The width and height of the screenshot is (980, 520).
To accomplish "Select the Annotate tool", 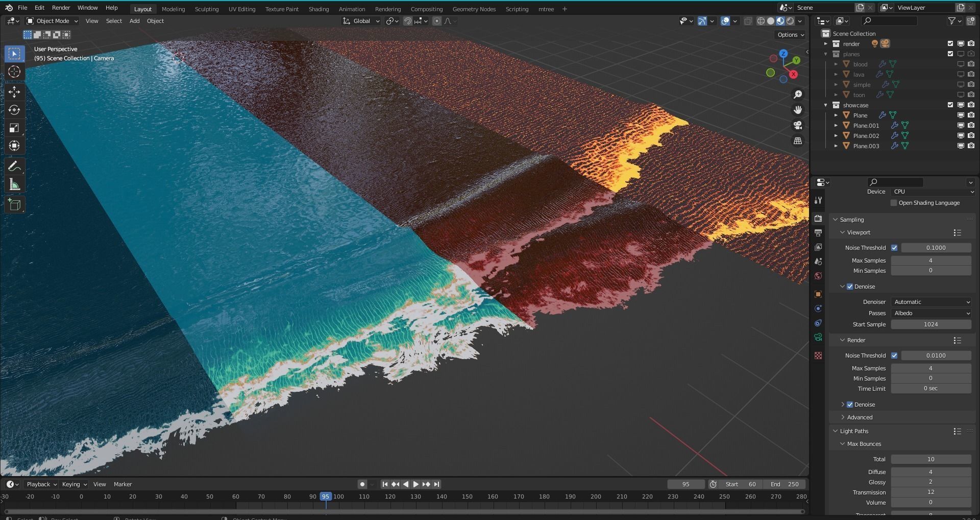I will 14,166.
